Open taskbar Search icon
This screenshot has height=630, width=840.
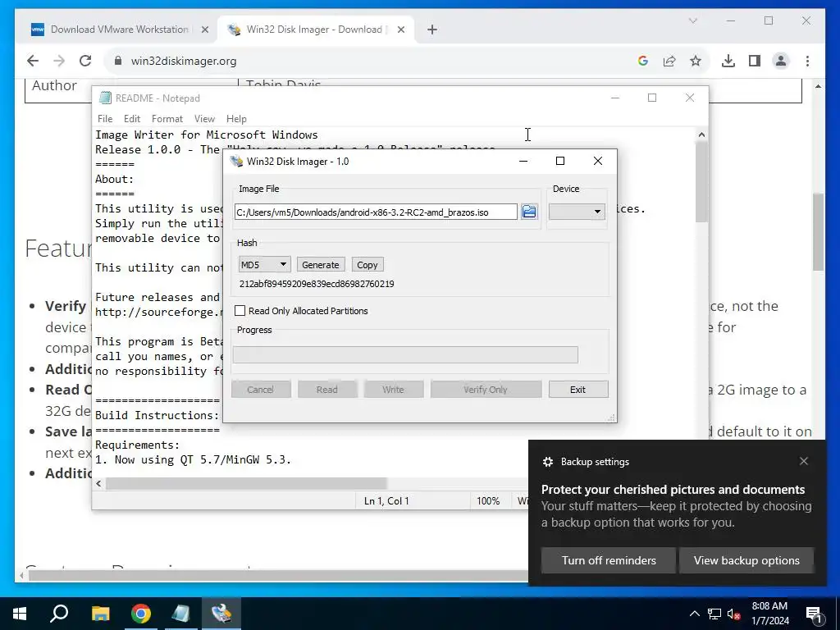click(x=59, y=614)
